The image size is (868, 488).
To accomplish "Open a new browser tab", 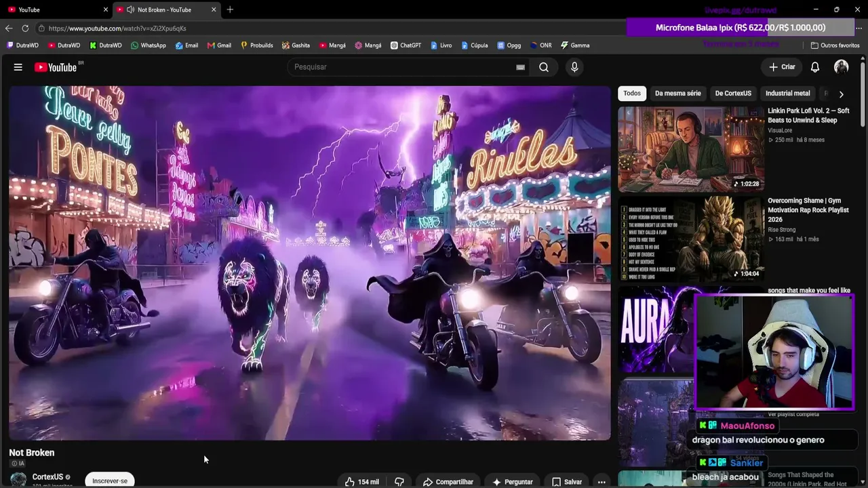I will (x=230, y=9).
